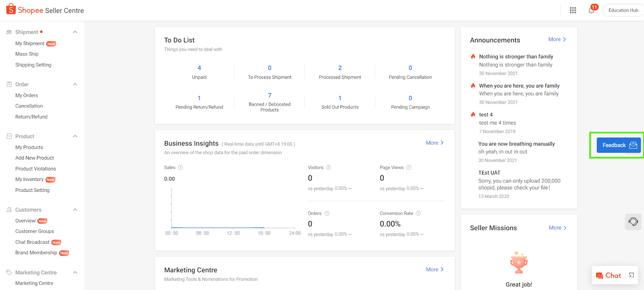This screenshot has width=644, height=290.
Task: Click the info icon beside Visitors
Action: coord(328,167)
